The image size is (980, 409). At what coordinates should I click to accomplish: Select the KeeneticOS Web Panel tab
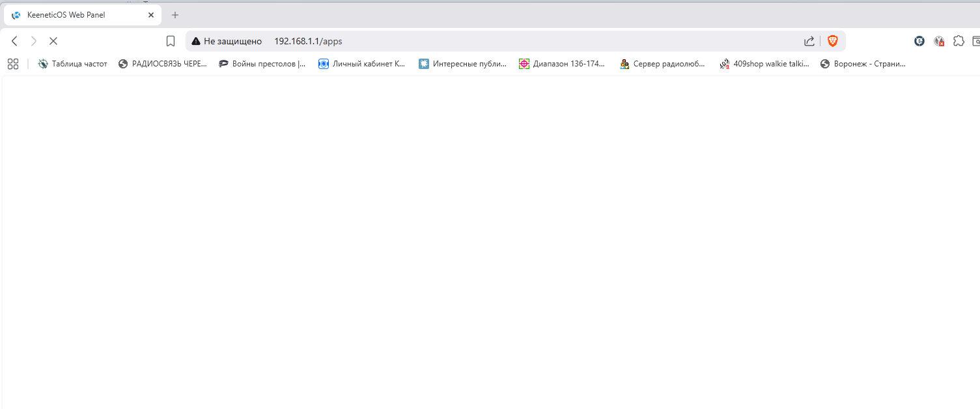pos(72,15)
